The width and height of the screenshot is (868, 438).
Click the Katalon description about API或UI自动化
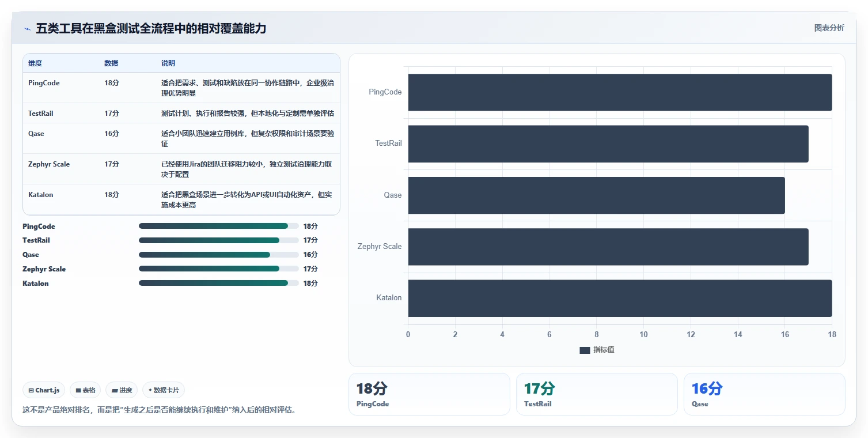click(247, 200)
